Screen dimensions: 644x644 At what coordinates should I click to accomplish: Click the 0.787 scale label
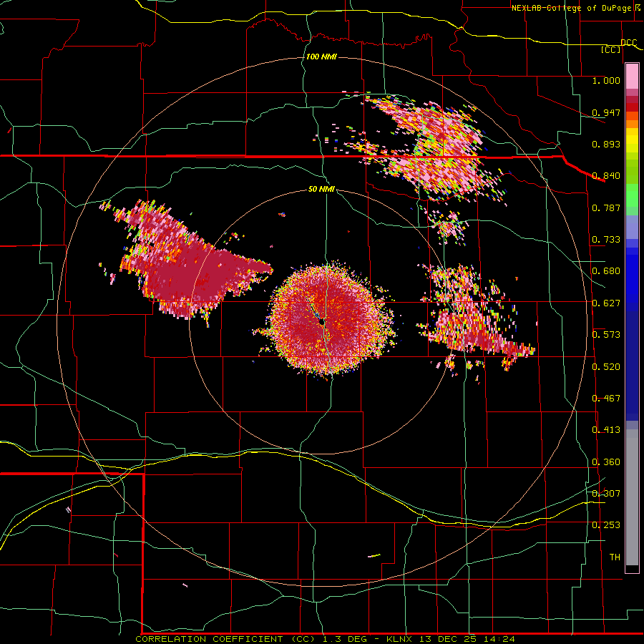(606, 208)
